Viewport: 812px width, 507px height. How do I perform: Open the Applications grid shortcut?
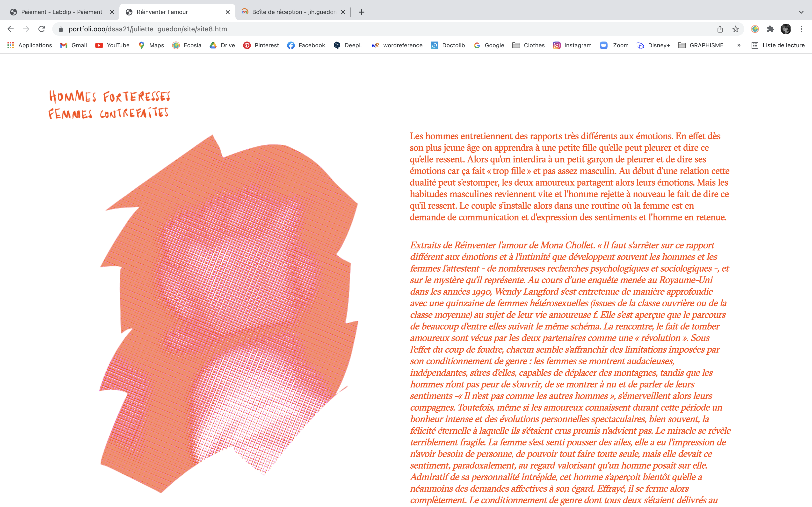click(29, 45)
